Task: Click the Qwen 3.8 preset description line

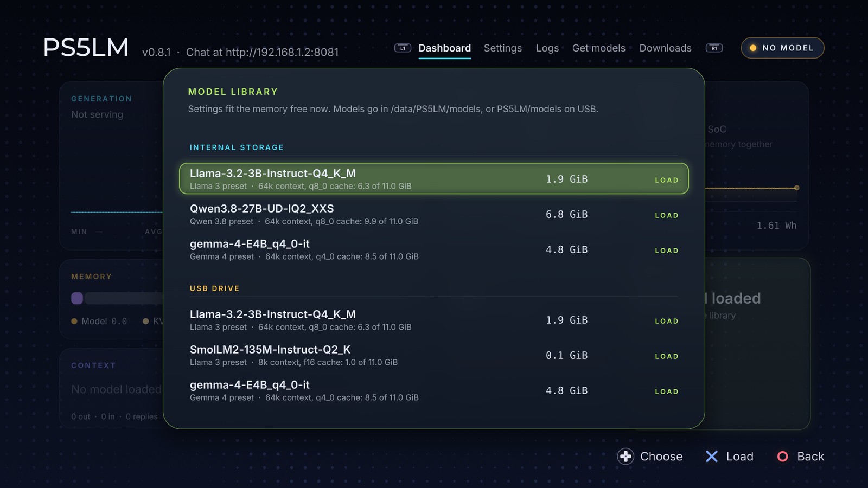Action: tap(304, 221)
